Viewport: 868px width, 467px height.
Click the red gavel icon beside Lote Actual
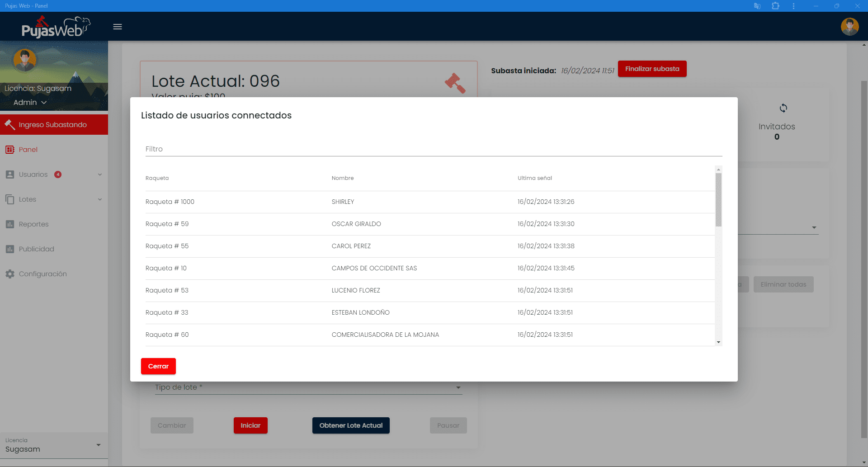click(455, 83)
